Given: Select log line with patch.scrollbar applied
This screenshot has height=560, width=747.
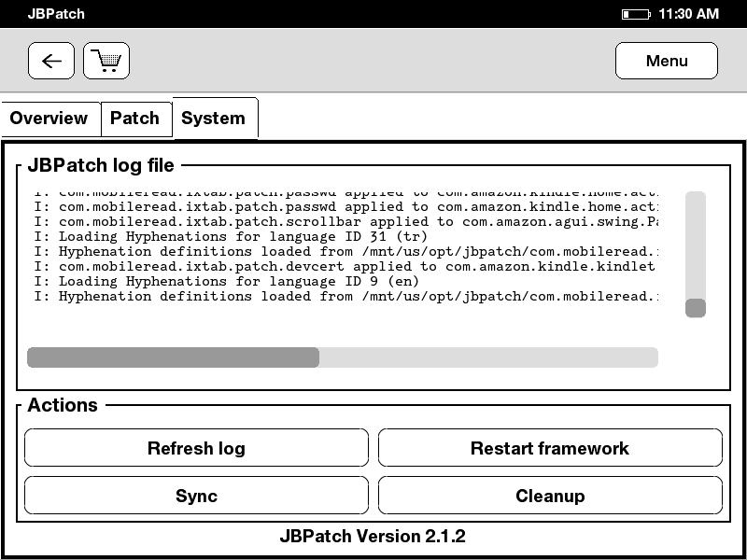Looking at the screenshot, I should tap(346, 221).
